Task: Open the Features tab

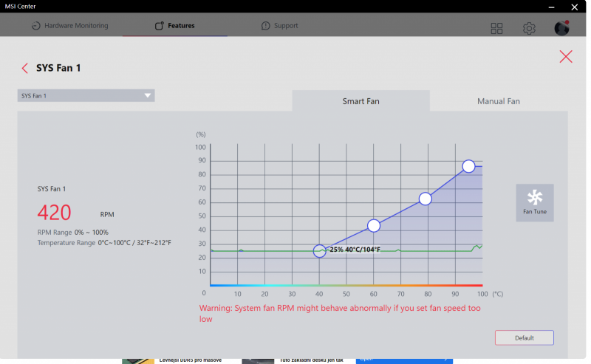Action: [175, 26]
